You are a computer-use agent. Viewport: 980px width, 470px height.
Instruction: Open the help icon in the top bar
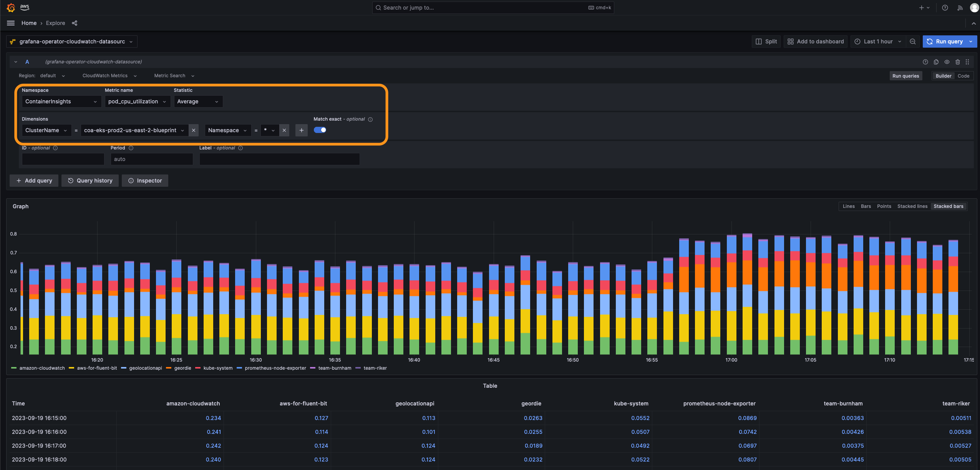945,8
